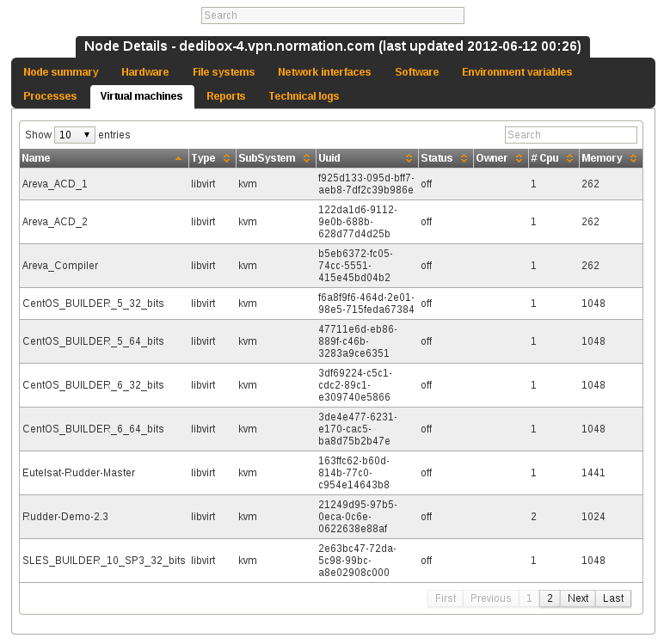The width and height of the screenshot is (670, 644).
Task: Open the File systems tab
Action: 224,71
